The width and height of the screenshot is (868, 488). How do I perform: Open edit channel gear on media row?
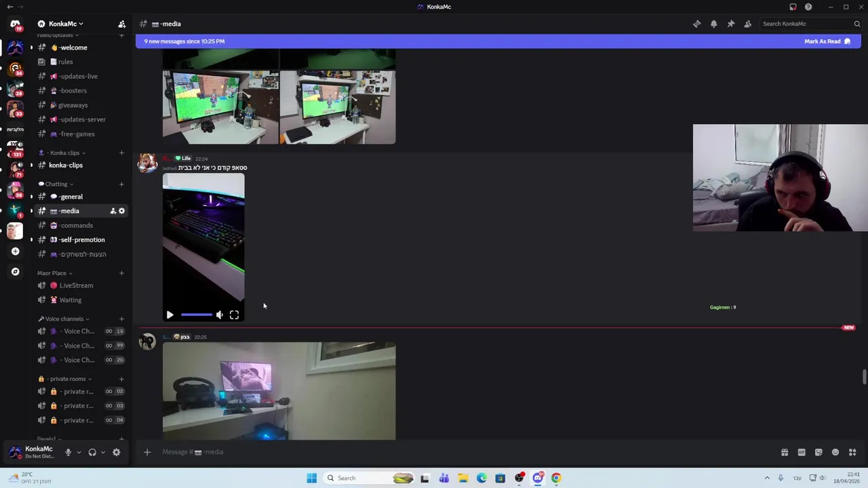pyautogui.click(x=122, y=211)
